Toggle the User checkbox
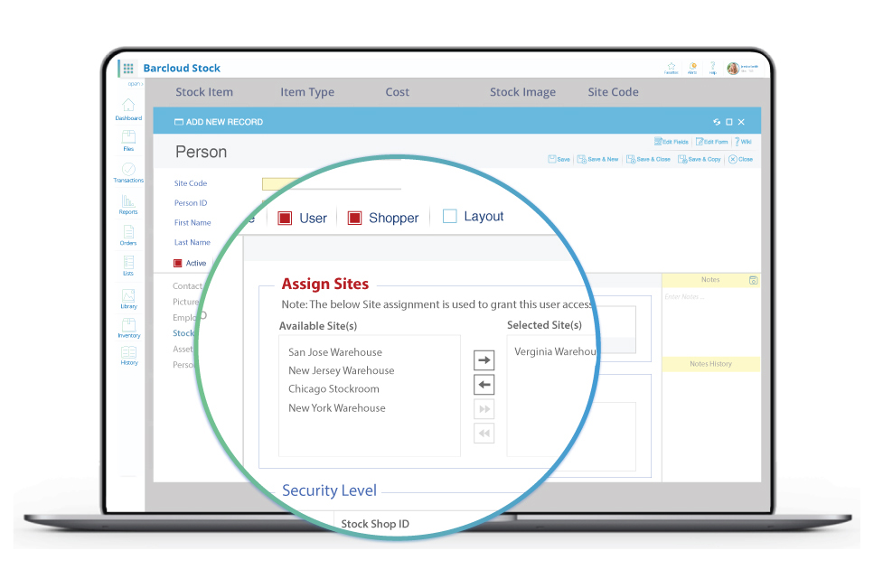 click(285, 219)
